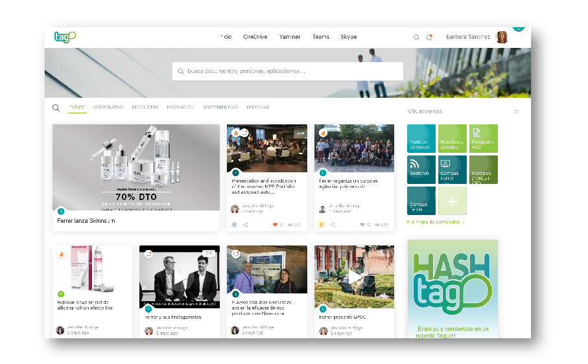
Task: Open the notifications bell icon
Action: [x=429, y=37]
